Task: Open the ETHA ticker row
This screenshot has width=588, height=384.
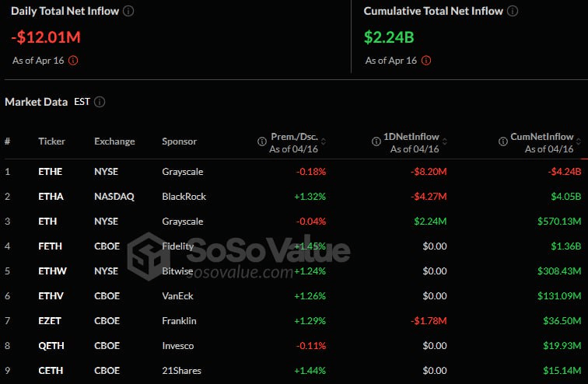Action: pos(294,197)
